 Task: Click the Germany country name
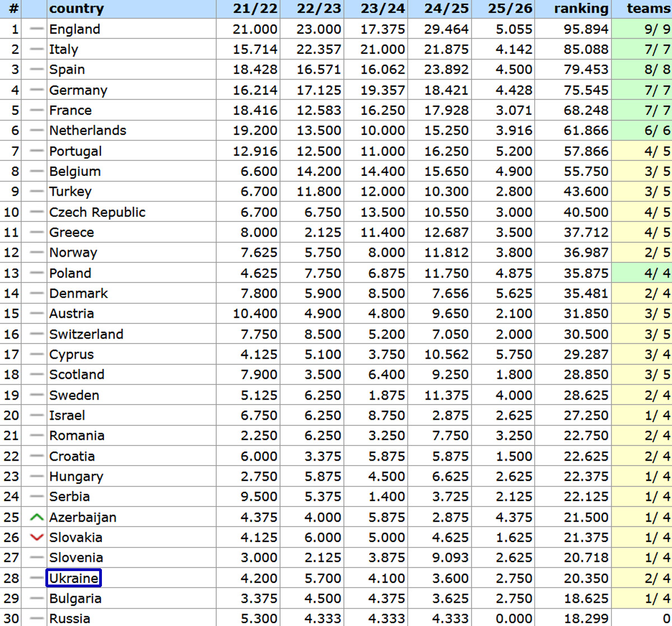[78, 90]
